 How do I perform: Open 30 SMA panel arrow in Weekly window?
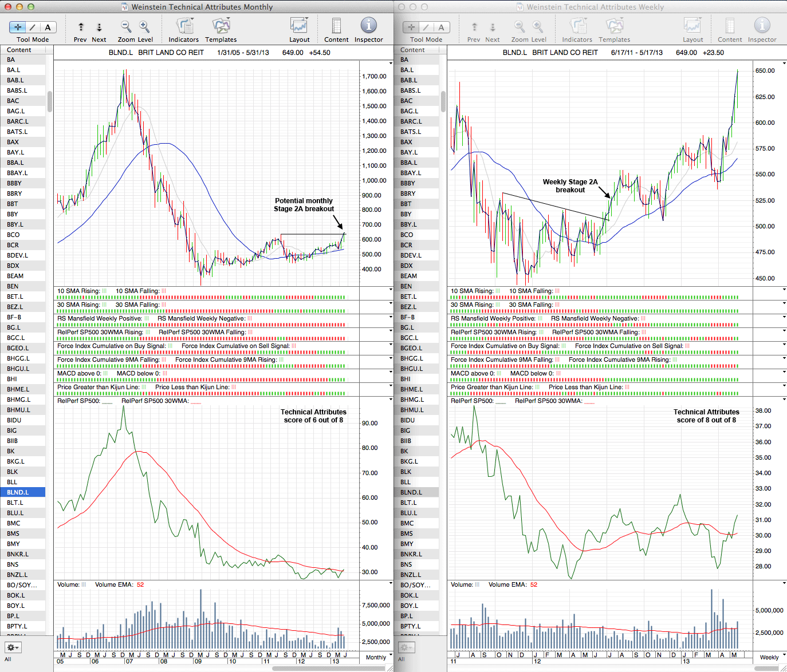pyautogui.click(x=784, y=303)
